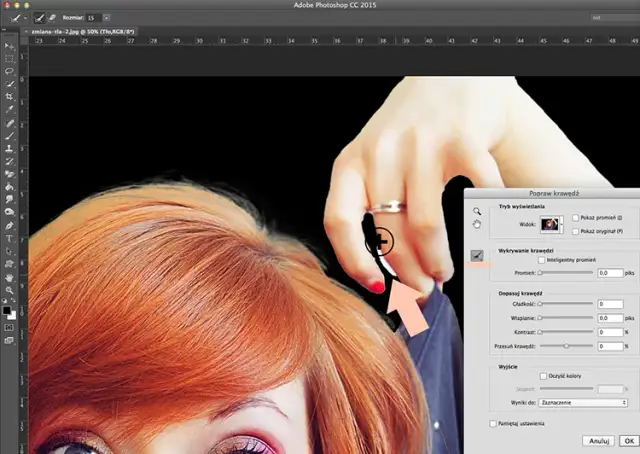Select the Healing Brush tool
The width and height of the screenshot is (640, 454).
click(9, 123)
